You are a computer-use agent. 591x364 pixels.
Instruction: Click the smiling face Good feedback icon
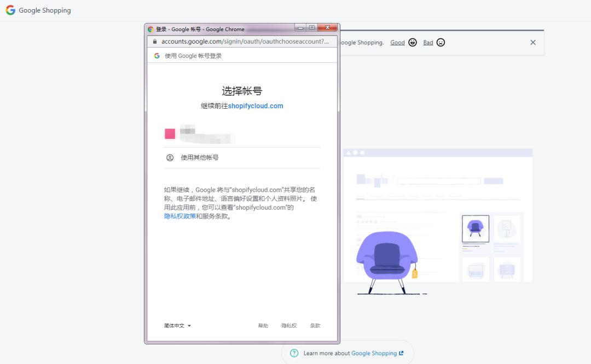pos(413,42)
